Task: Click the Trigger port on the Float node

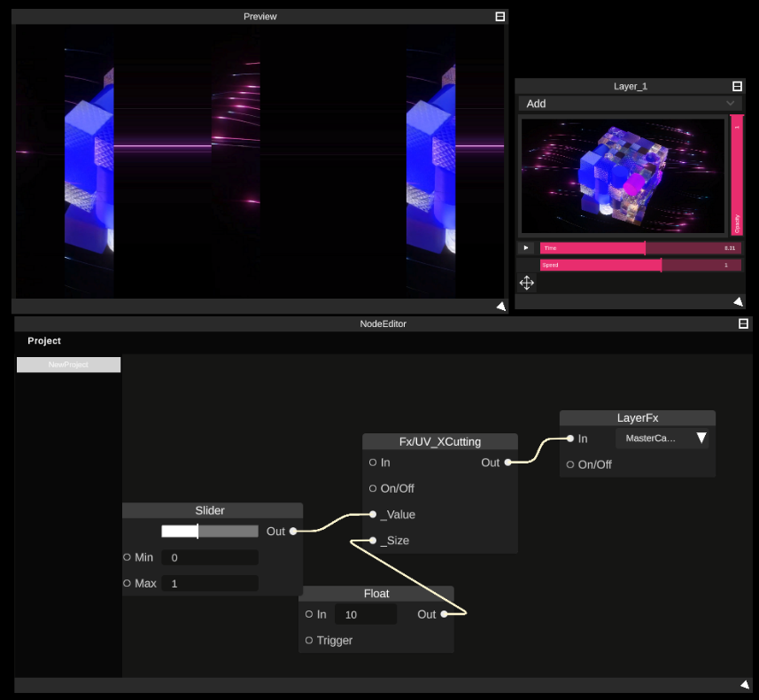Action: pyautogui.click(x=308, y=640)
